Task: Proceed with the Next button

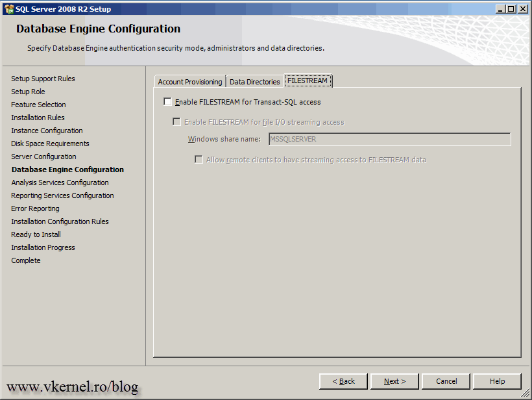Action: point(394,381)
